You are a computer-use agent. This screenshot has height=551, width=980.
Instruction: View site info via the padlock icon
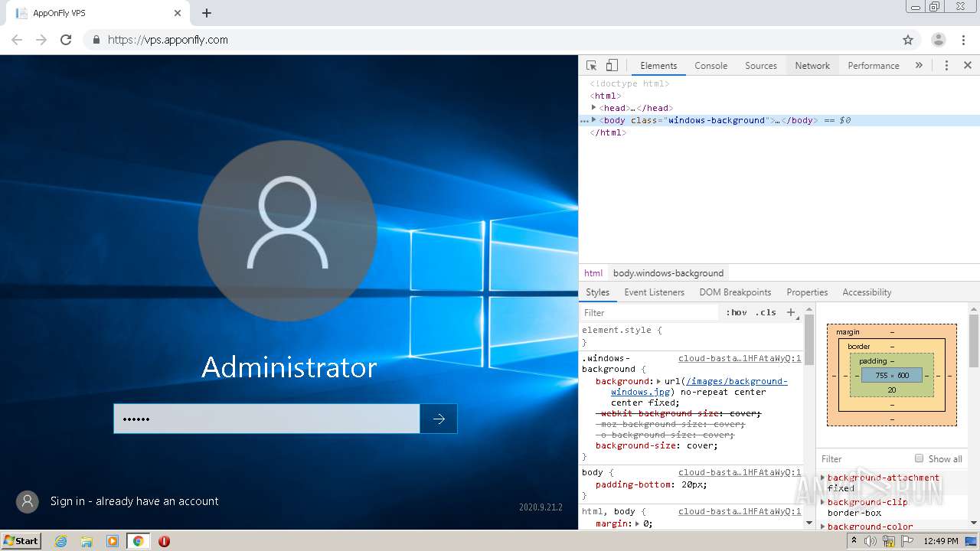coord(96,40)
